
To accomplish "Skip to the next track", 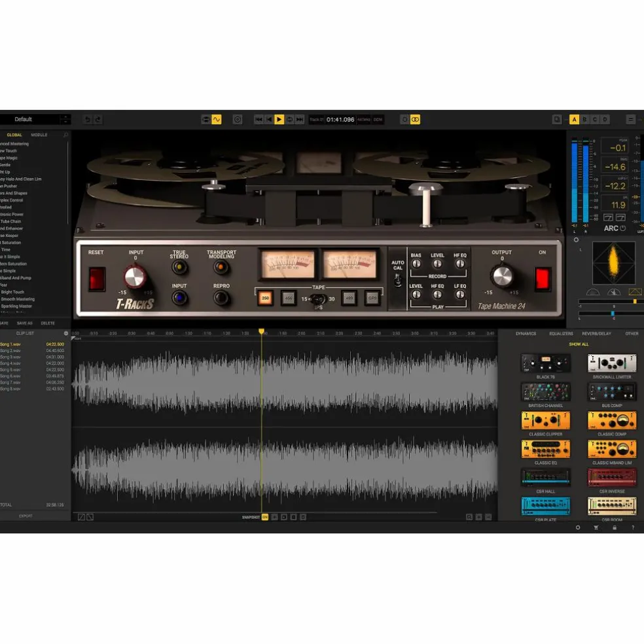I will coord(300,120).
